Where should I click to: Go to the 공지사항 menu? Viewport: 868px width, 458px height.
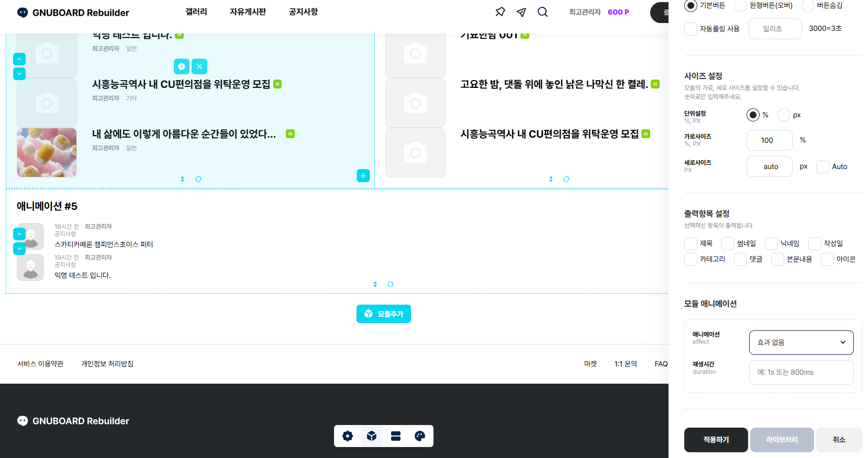tap(303, 12)
